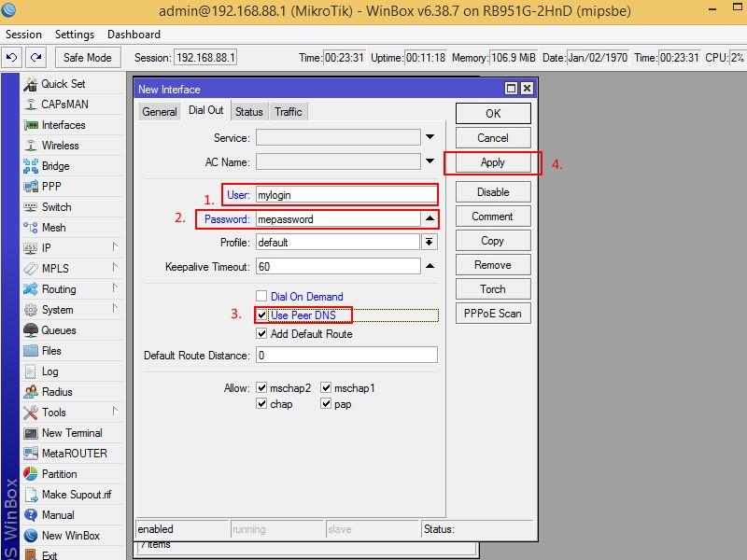
Task: Click the undo arrow toolbar icon
Action: click(x=12, y=58)
